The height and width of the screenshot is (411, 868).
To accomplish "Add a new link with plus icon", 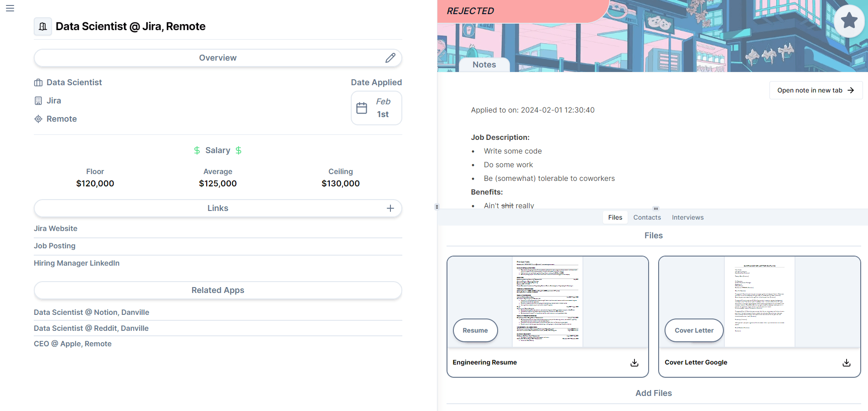I will pyautogui.click(x=390, y=208).
